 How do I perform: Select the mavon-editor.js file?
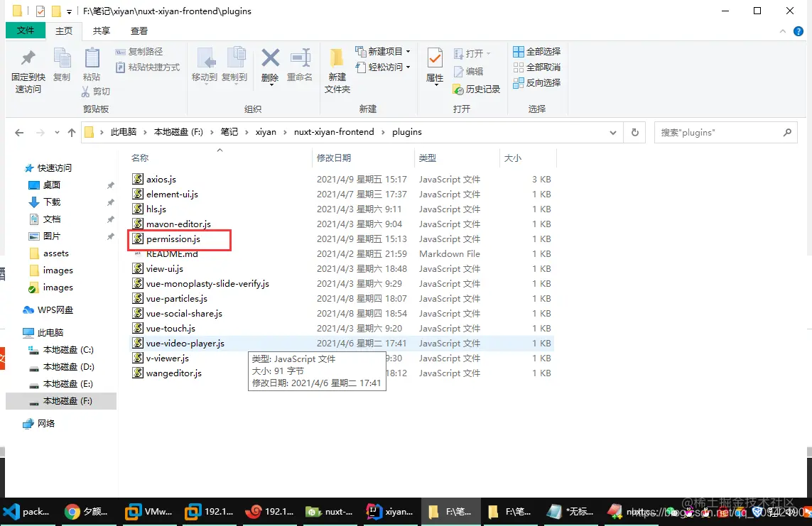click(x=178, y=224)
